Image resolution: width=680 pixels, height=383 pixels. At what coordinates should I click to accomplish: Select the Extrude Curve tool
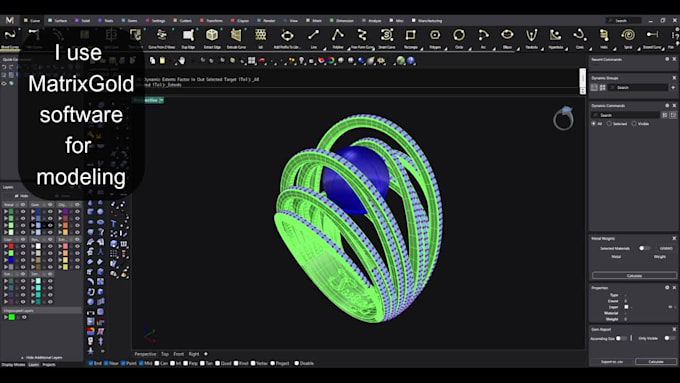[236, 38]
